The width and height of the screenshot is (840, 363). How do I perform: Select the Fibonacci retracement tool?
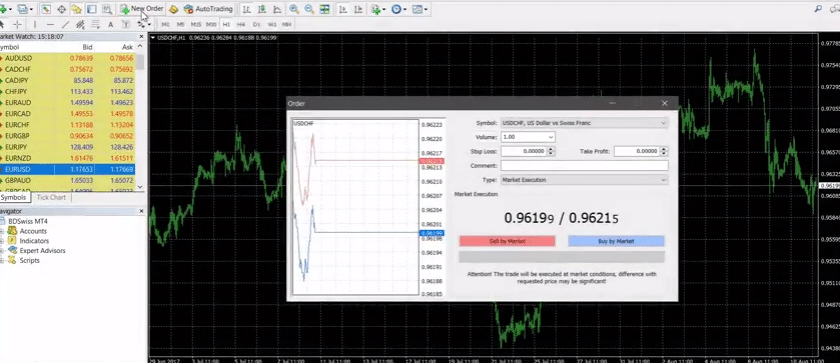pyautogui.click(x=95, y=24)
